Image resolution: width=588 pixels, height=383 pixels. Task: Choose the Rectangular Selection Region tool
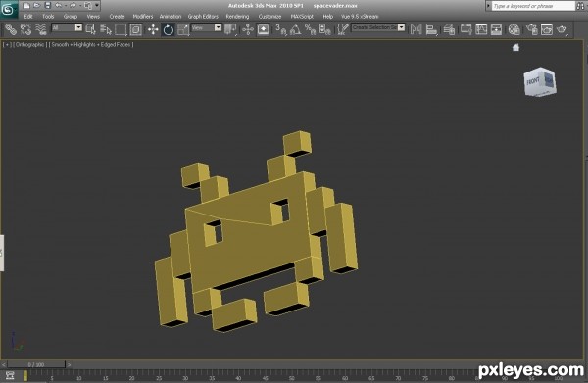point(121,29)
